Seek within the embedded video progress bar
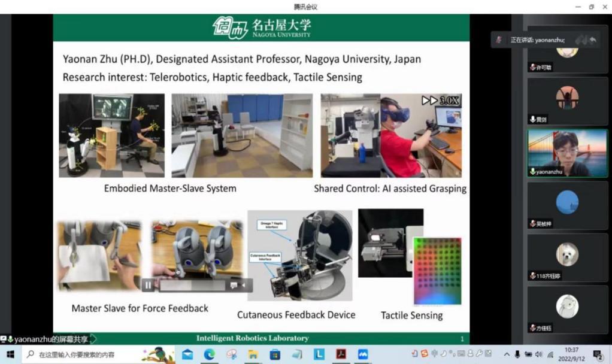The height and width of the screenshot is (364, 612). coord(192,286)
